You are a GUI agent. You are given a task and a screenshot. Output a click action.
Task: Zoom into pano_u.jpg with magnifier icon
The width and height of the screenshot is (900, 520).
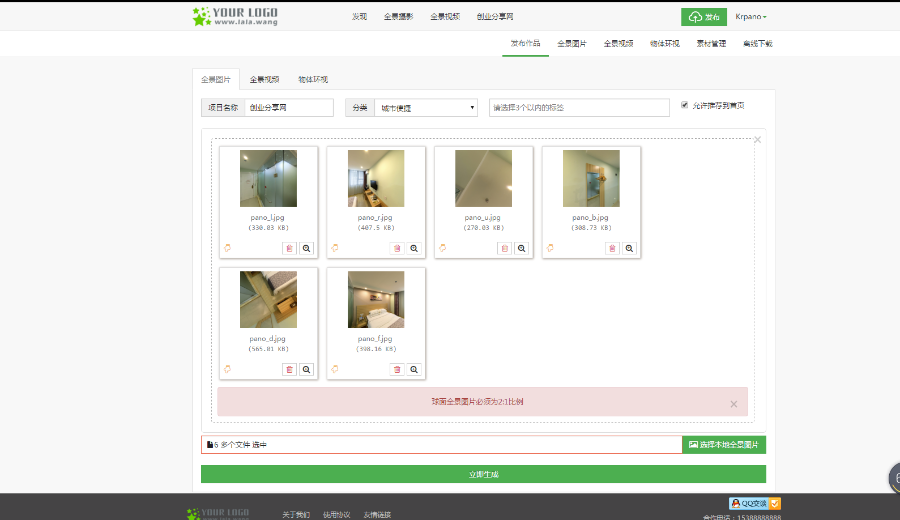pyautogui.click(x=522, y=249)
